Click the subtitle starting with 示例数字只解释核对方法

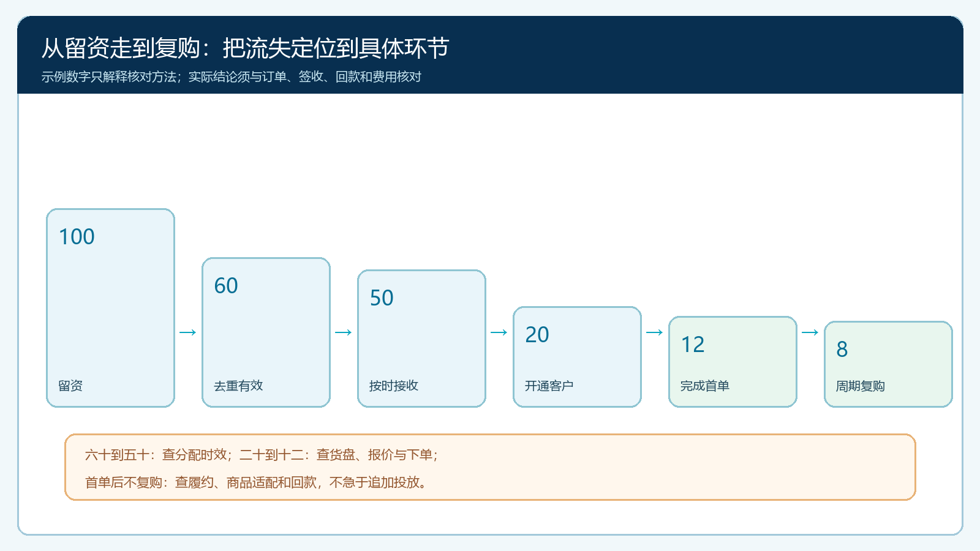pyautogui.click(x=232, y=77)
